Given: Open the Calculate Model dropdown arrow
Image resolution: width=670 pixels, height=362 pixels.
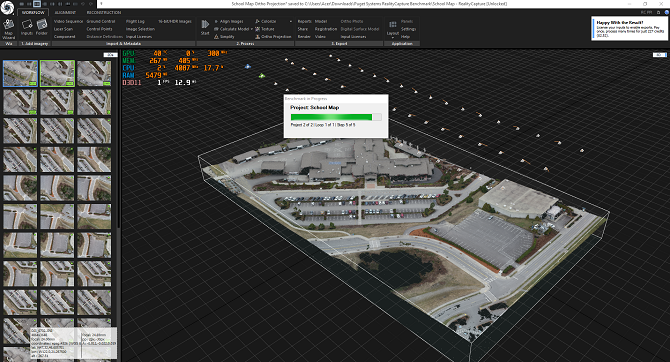Looking at the screenshot, I should 252,29.
